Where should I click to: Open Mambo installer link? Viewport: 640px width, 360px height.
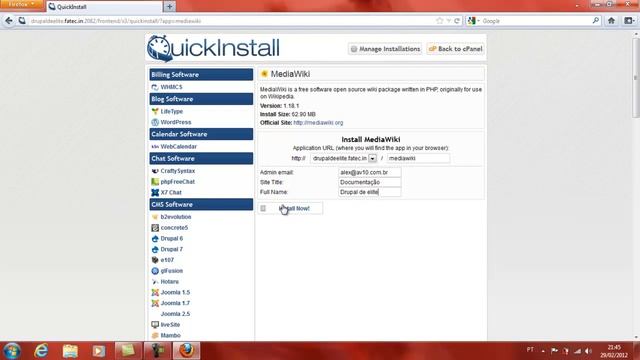coord(170,336)
